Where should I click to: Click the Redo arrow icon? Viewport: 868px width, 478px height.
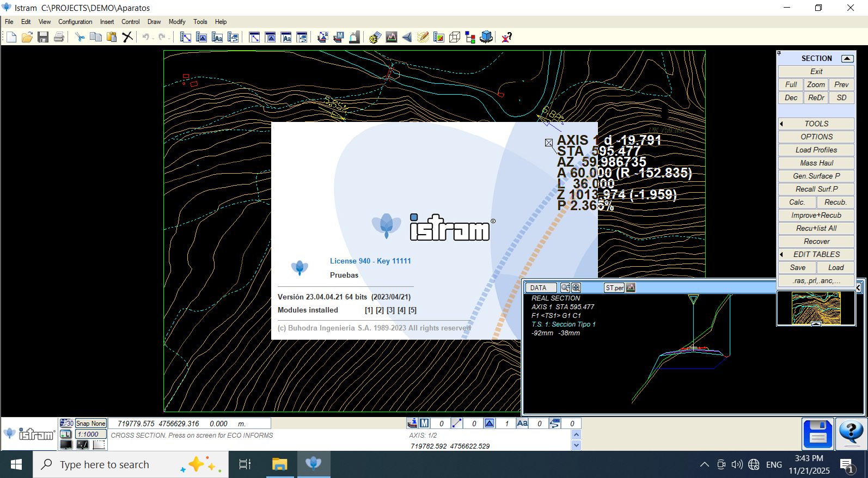click(x=162, y=37)
